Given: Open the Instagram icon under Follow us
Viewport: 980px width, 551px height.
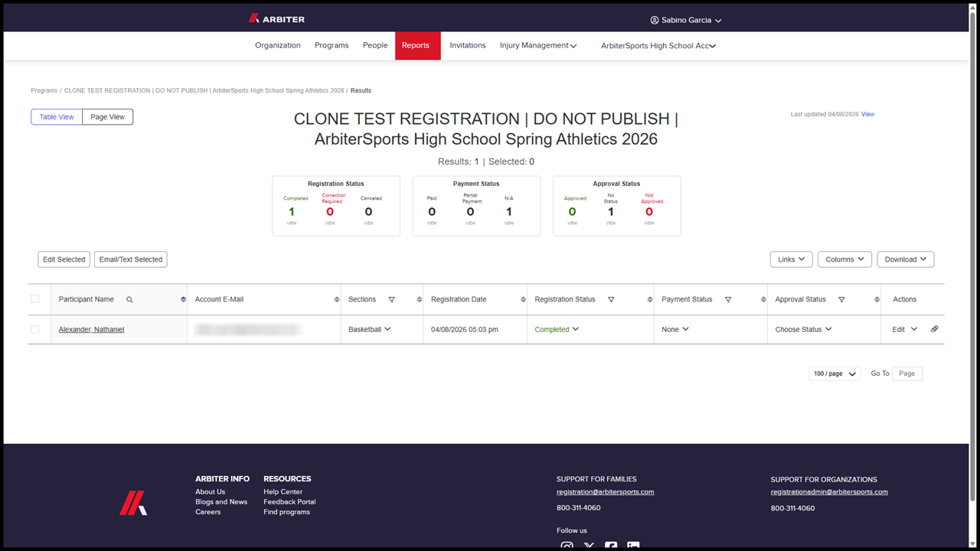Looking at the screenshot, I should click(x=567, y=546).
